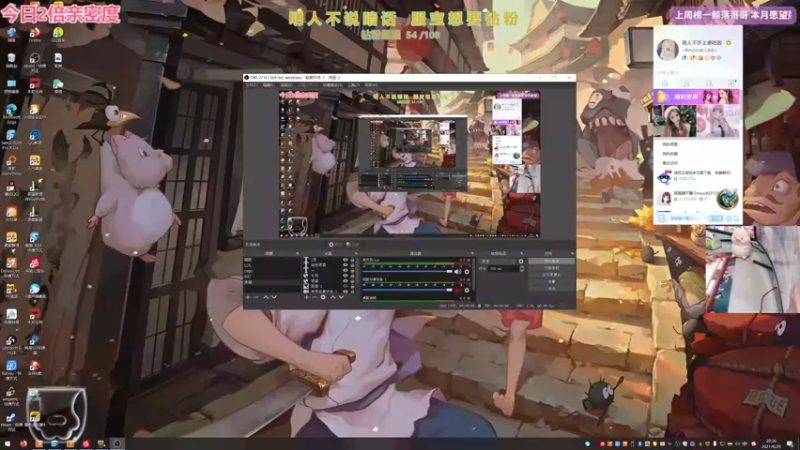Screen dimensions: 800x450
Task: Open the OBS View menu
Action: (x=286, y=85)
